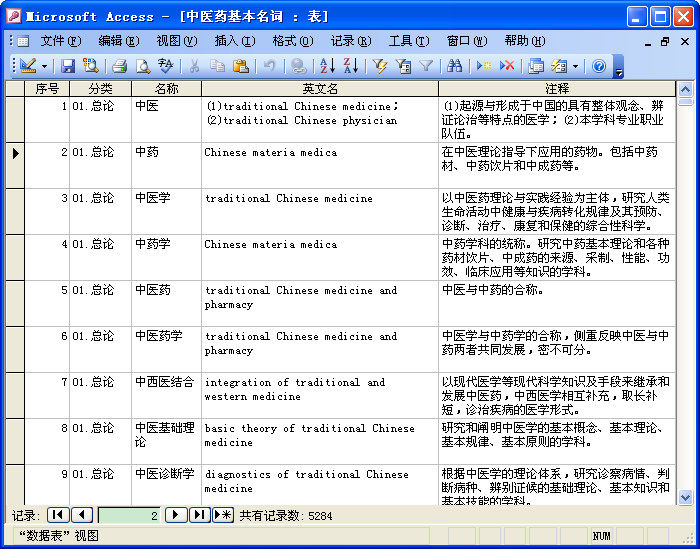Click the Print icon
The width and height of the screenshot is (700, 549).
point(120,66)
